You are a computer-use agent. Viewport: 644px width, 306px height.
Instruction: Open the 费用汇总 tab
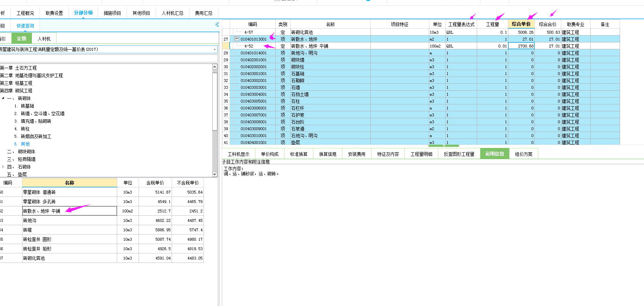click(x=204, y=13)
